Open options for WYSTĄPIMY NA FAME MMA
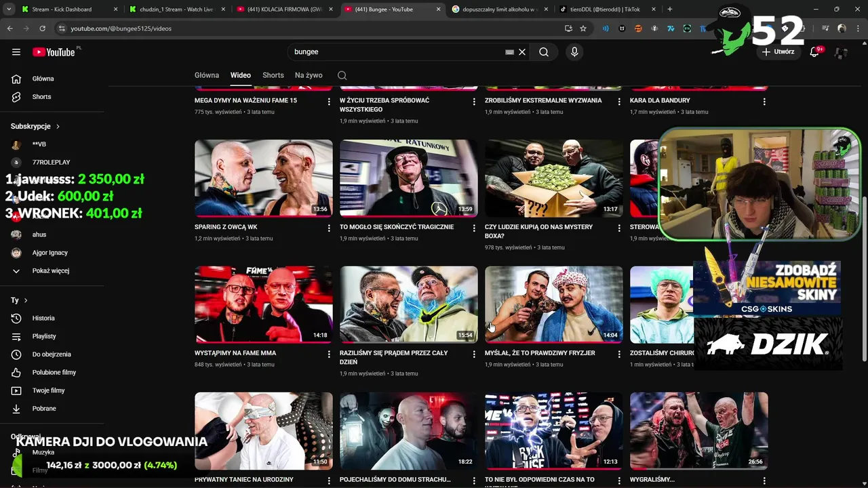Screen dimensions: 868x488 pyautogui.click(x=329, y=355)
